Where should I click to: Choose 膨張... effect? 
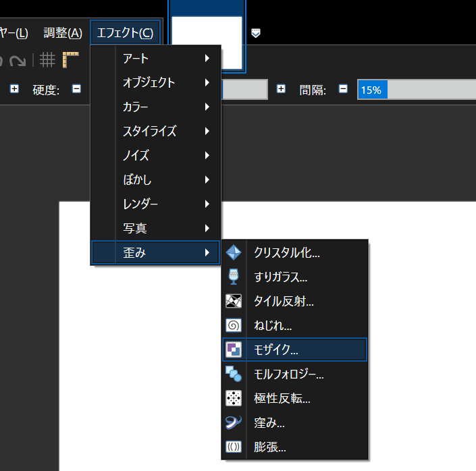(x=294, y=447)
